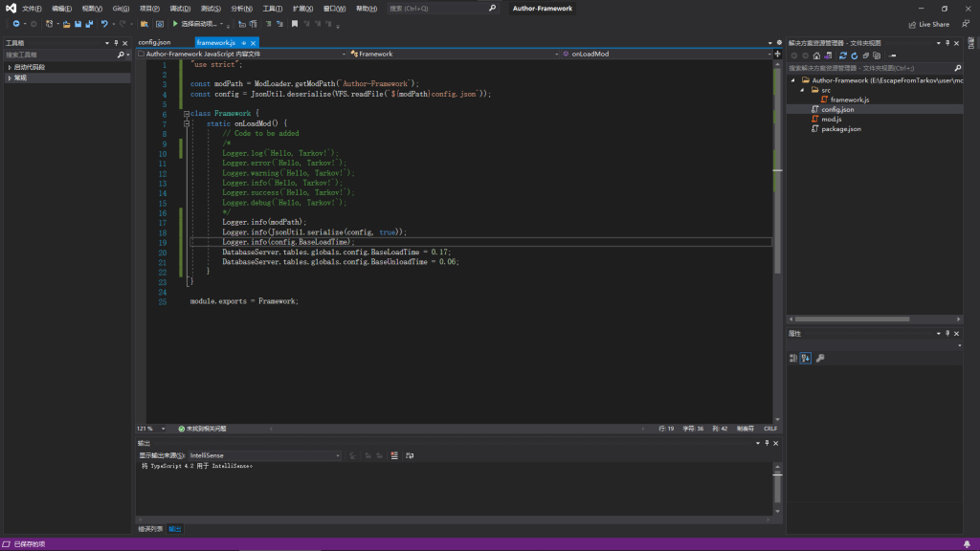Click the navigate backward arrow in toolbar

point(15,24)
